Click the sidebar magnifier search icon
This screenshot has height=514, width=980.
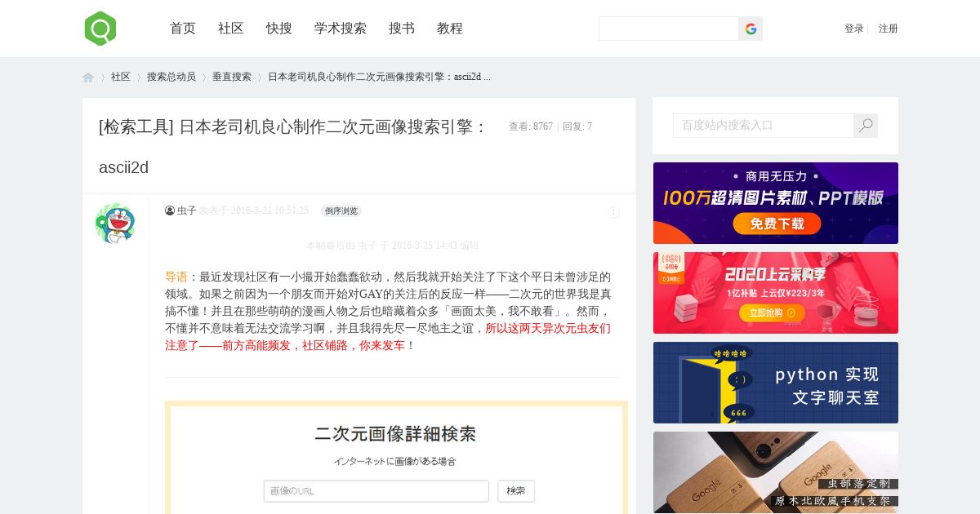866,126
